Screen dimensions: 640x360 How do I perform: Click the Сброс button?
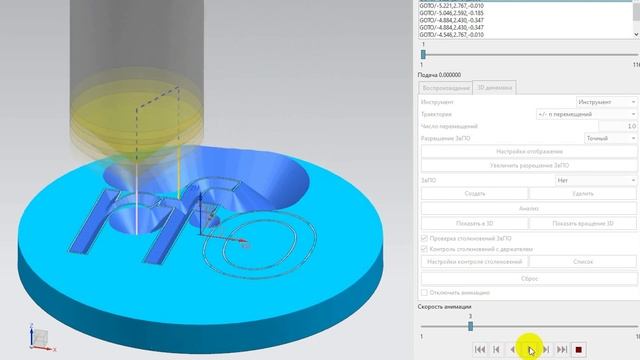529,278
